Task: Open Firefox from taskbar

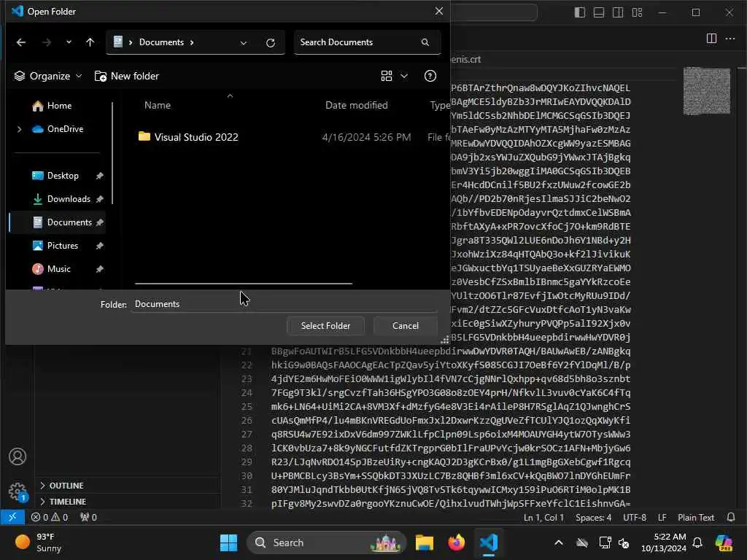Action: pos(457,542)
